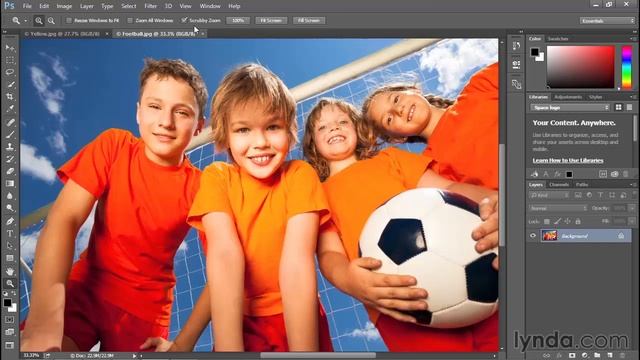Click the Background layer thumbnail
The image size is (640, 360).
coord(549,236)
